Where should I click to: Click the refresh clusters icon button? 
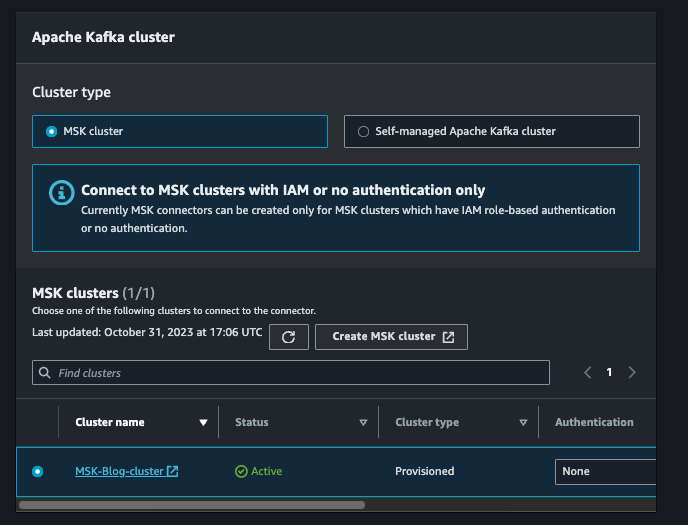click(289, 337)
